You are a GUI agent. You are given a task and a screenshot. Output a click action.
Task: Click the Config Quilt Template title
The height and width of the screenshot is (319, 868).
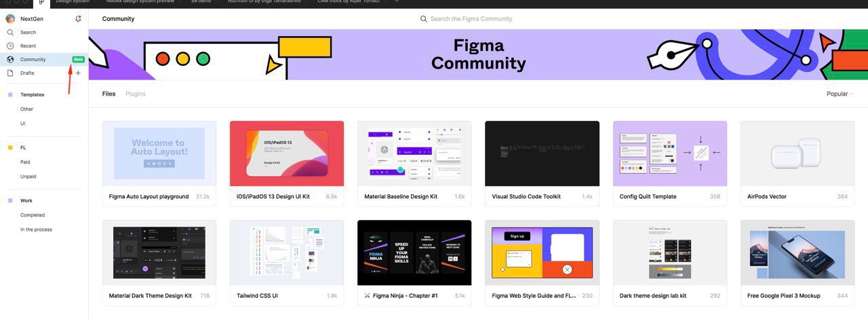(648, 197)
